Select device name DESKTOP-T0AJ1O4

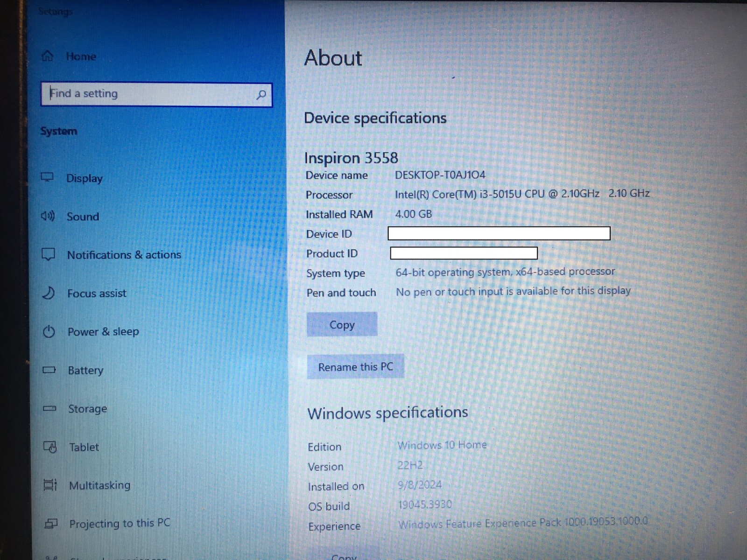(440, 175)
